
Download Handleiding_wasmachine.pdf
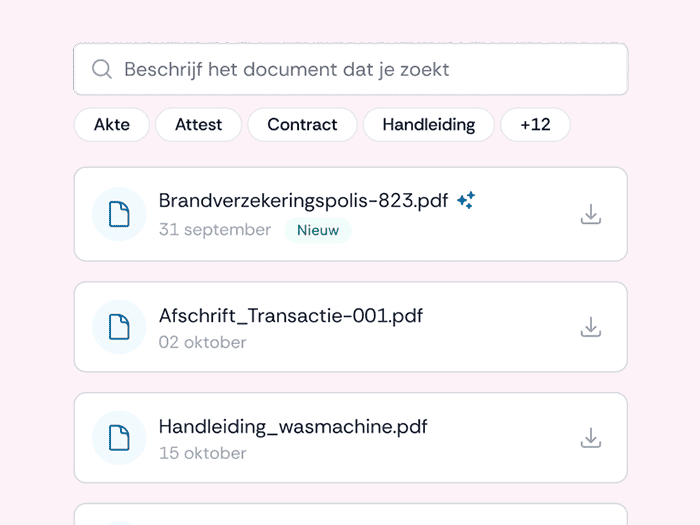pyautogui.click(x=591, y=438)
